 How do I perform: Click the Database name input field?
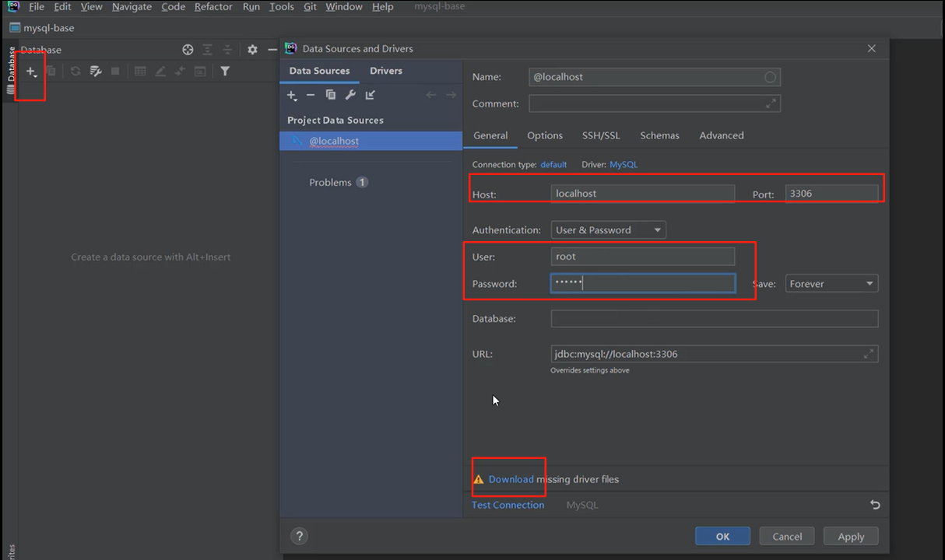click(x=715, y=319)
